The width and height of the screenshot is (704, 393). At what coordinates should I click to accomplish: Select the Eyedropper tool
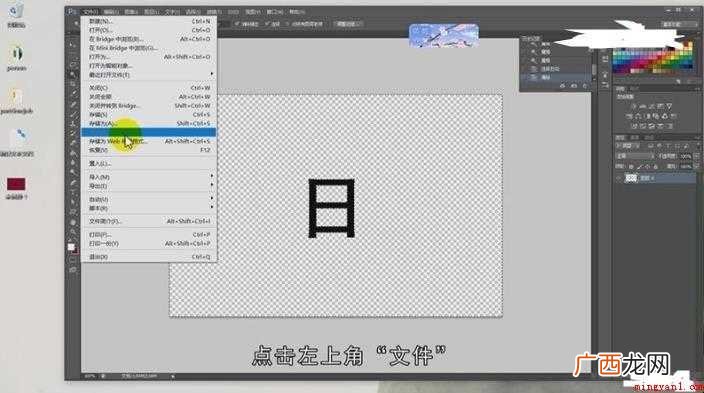click(73, 93)
